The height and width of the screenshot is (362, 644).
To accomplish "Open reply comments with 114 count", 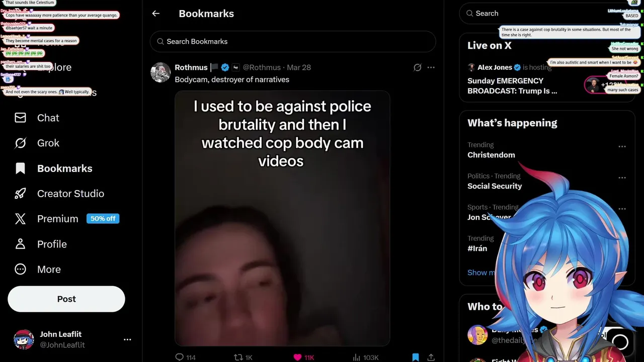I will tap(185, 357).
